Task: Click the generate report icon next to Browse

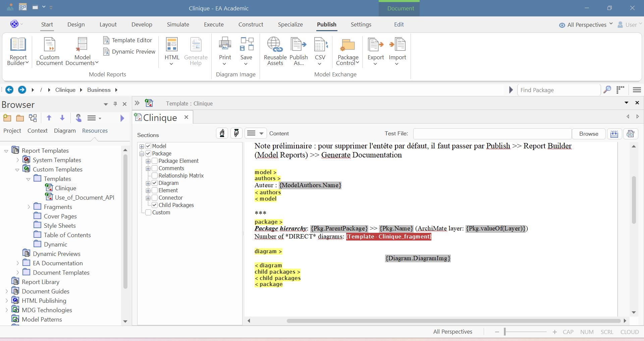Action: pos(614,134)
